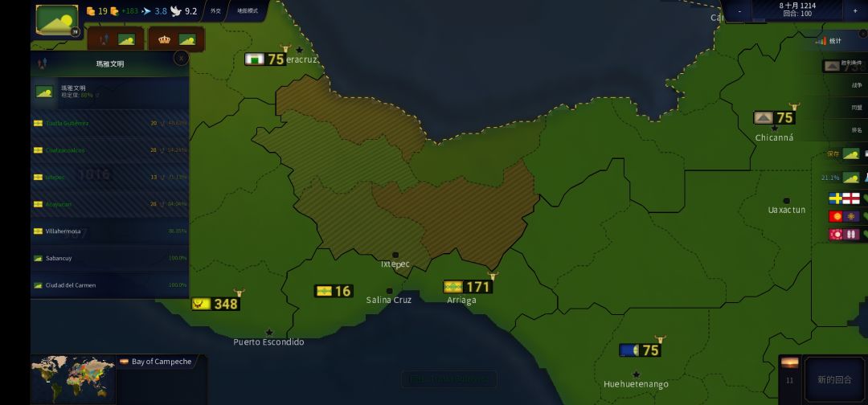Open the 排名 rankings menu entry
868x405 pixels.
(857, 129)
